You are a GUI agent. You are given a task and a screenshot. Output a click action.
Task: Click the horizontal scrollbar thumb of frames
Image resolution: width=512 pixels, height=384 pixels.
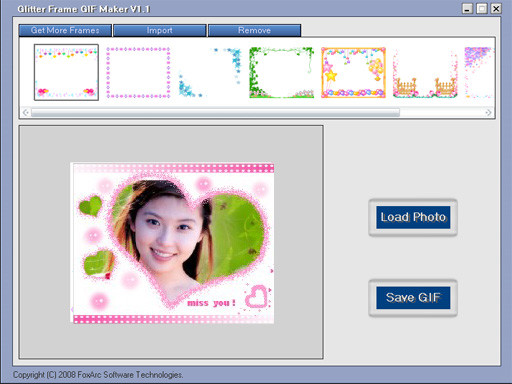pyautogui.click(x=215, y=113)
